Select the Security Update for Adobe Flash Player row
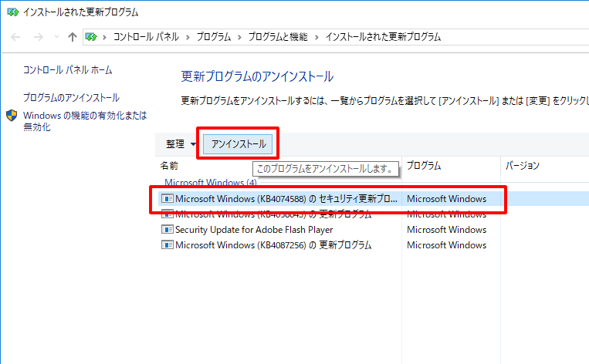Screen dimensions: 589x364 [x=254, y=230]
